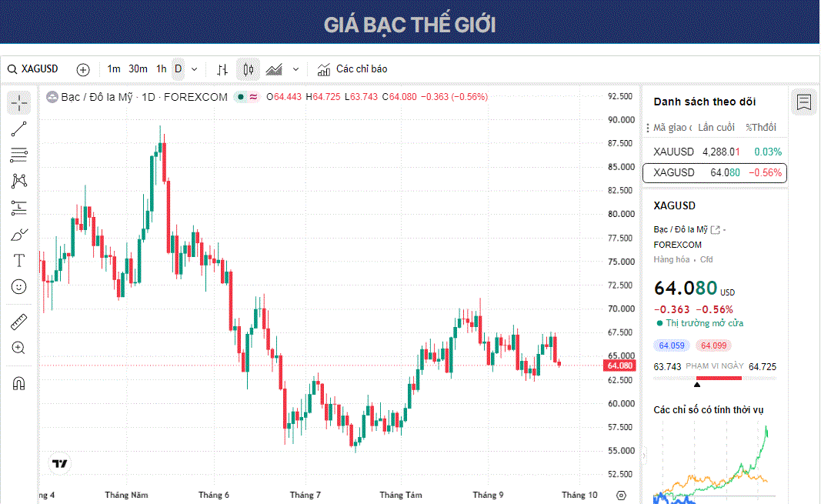Expand the timeframe interval dropdown arrow

tap(194, 69)
